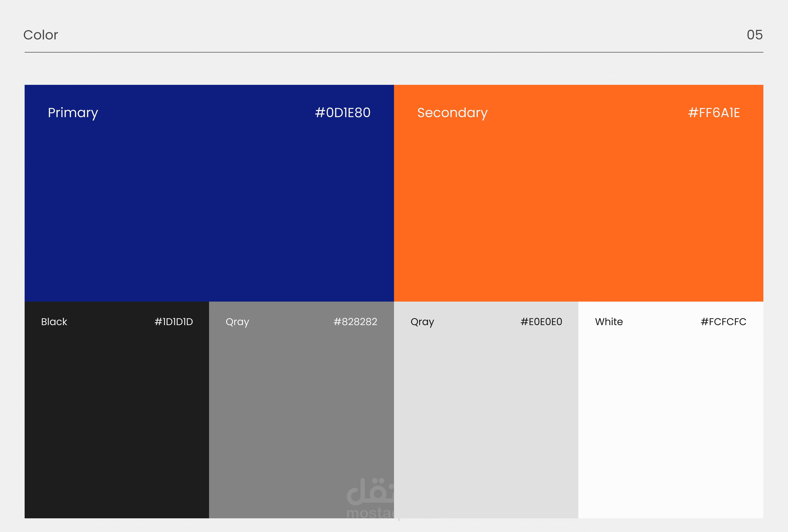Click the '#0D1E80' hex code
This screenshot has width=788, height=532.
[343, 113]
